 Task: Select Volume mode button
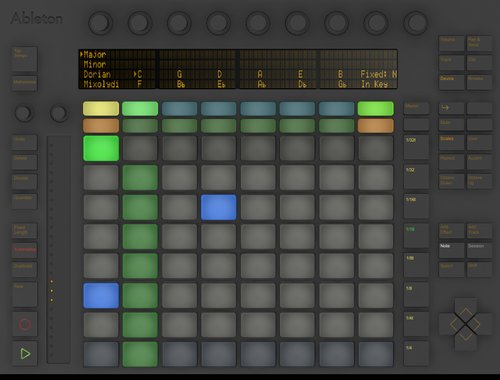tap(451, 44)
